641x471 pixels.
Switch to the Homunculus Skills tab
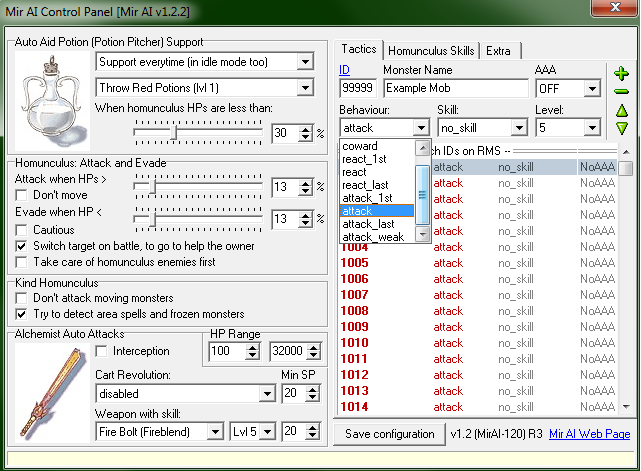pos(431,51)
